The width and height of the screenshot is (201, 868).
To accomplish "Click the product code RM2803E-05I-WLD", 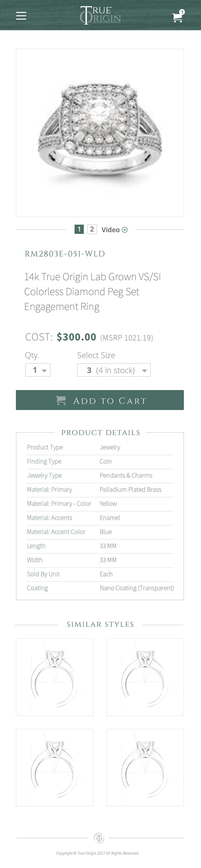I will 65,253.
